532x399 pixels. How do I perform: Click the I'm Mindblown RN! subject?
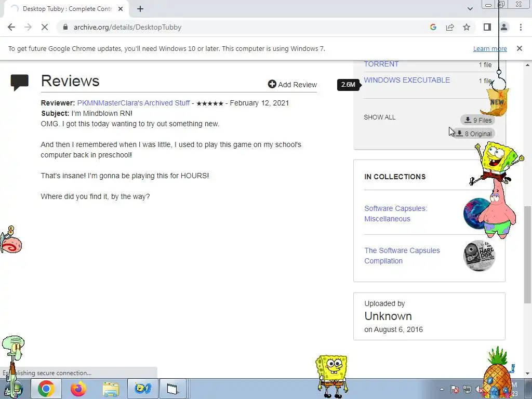(102, 113)
